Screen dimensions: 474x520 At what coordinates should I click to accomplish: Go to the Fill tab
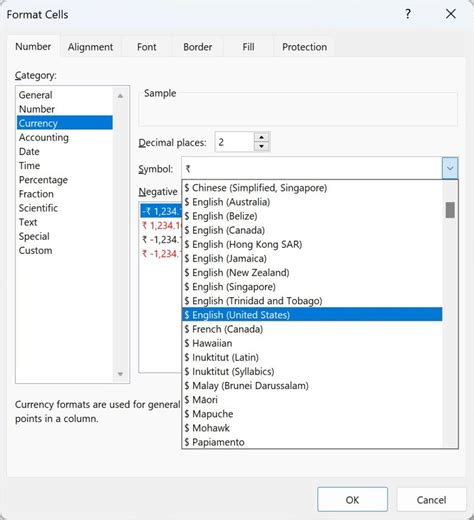248,47
